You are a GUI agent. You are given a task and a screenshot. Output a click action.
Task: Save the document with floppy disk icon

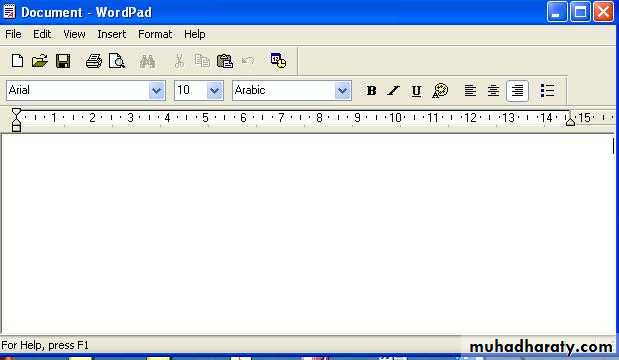coord(63,61)
